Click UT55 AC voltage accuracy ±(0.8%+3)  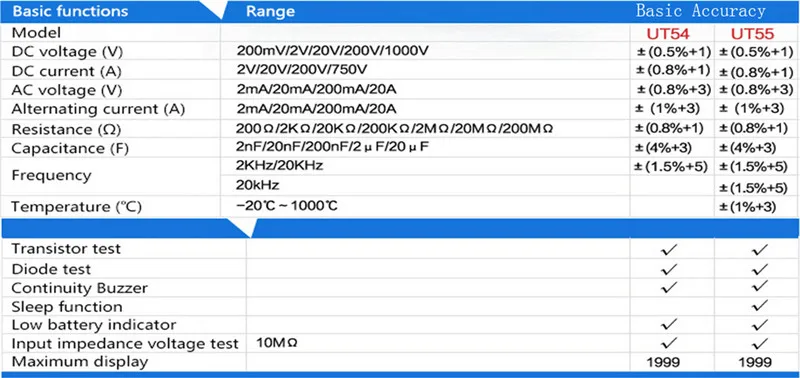pyautogui.click(x=756, y=89)
